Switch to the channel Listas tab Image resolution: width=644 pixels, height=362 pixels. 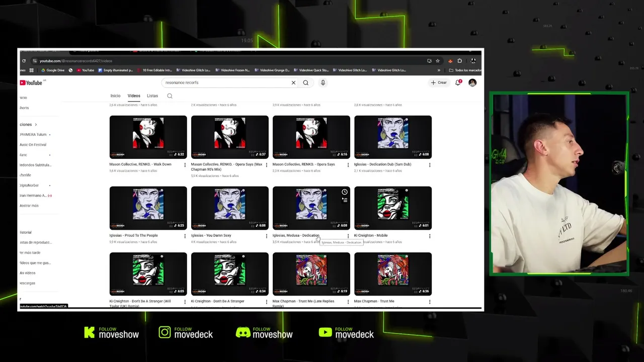point(152,96)
